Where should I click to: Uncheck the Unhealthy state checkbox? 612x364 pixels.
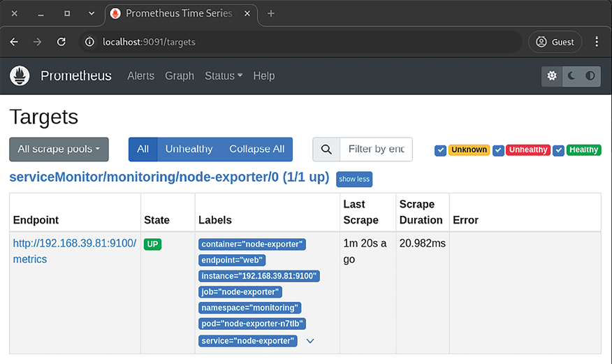(498, 150)
